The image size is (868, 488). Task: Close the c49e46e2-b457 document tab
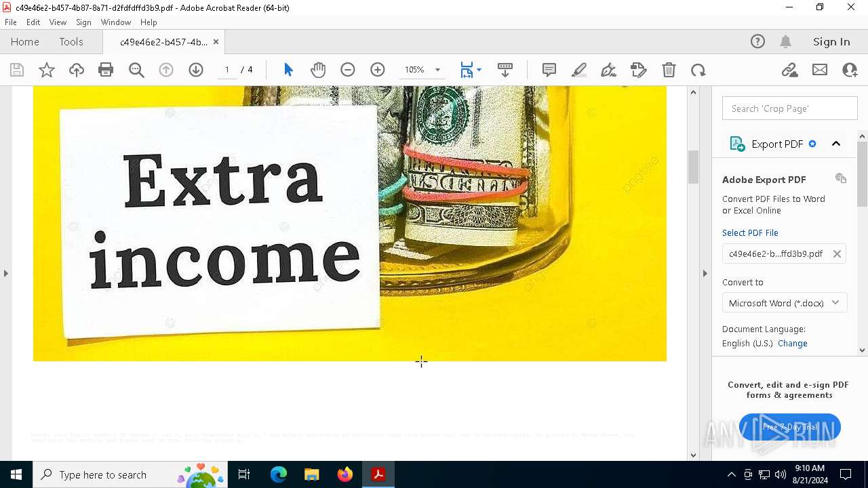point(216,41)
